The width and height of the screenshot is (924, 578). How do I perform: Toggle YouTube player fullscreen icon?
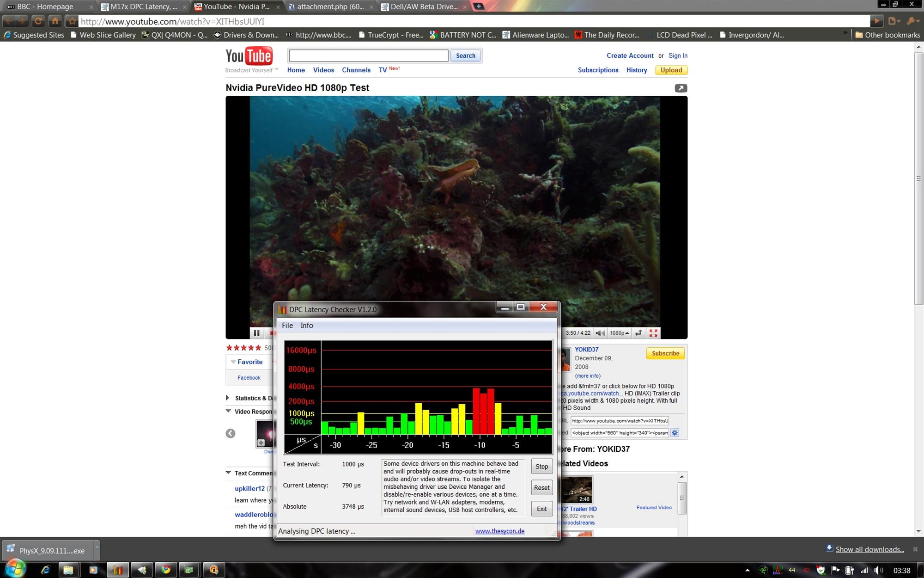pyautogui.click(x=653, y=333)
